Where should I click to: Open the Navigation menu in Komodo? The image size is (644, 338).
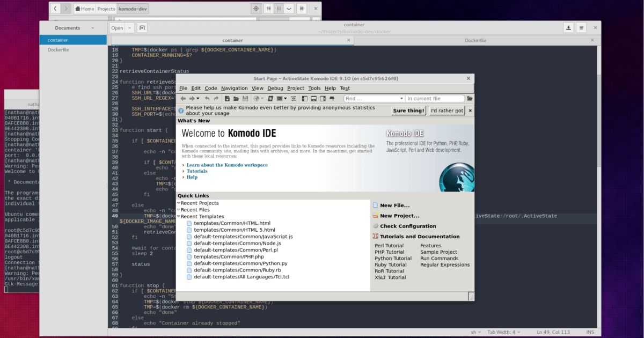click(235, 88)
